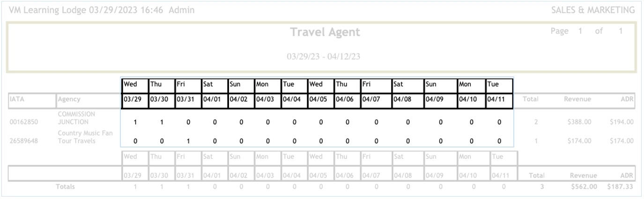Select the 03/29/23 - 04/12/23 date range text
Image resolution: width=644 pixels, height=199 pixels.
[x=325, y=56]
